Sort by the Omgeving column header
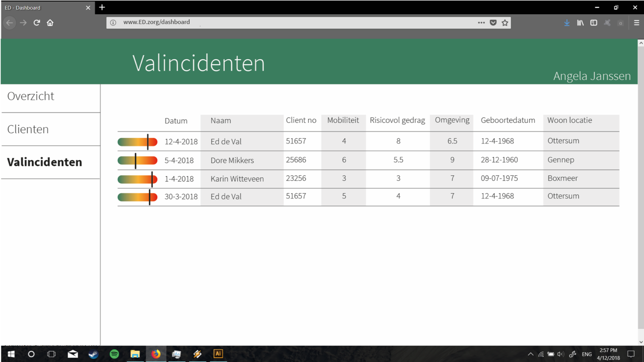644x362 pixels. [x=452, y=120]
